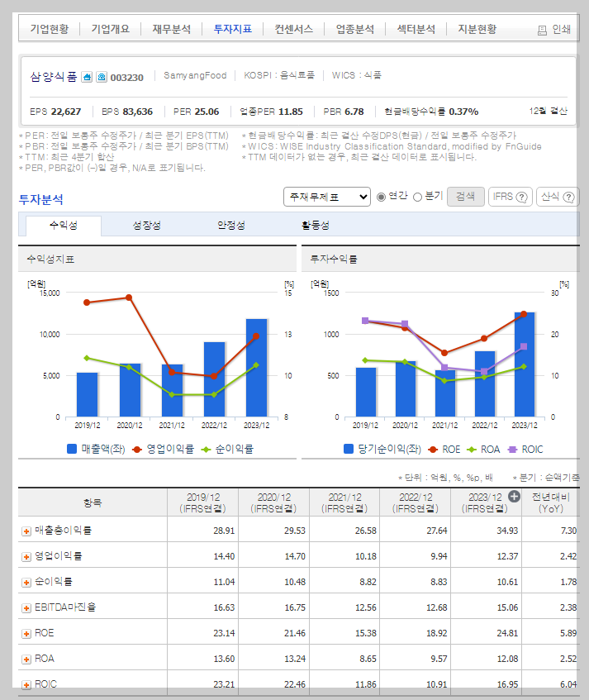Click the question mark icon in IFRS button
This screenshot has width=589, height=700.
click(x=521, y=198)
